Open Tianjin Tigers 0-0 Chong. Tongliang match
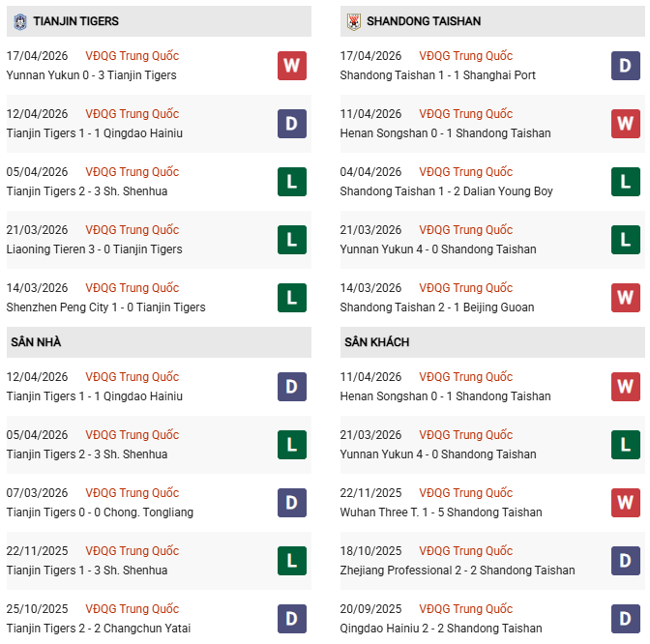 pyautogui.click(x=100, y=512)
